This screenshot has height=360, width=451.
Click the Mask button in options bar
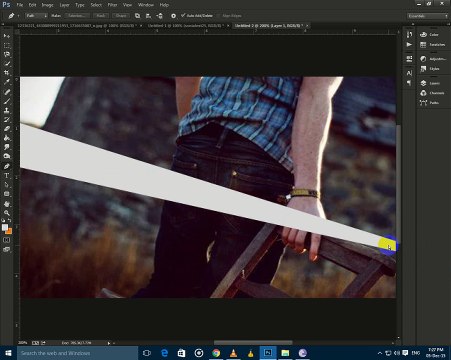click(101, 16)
